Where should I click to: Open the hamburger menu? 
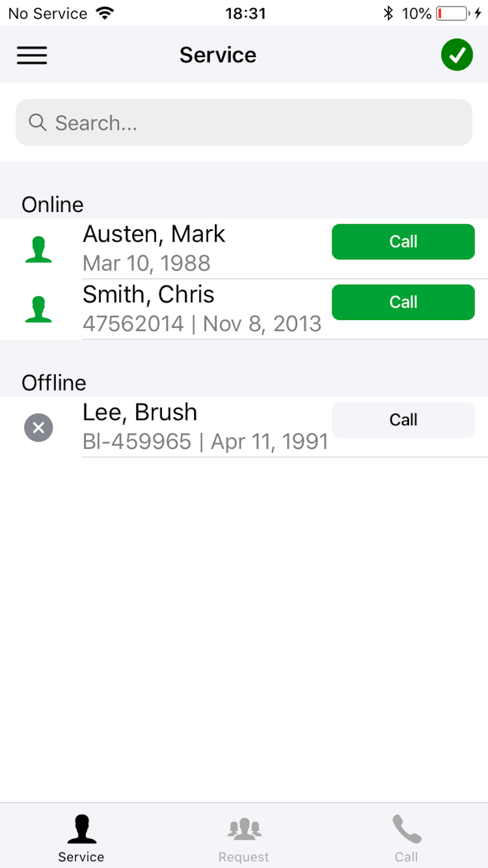32,55
